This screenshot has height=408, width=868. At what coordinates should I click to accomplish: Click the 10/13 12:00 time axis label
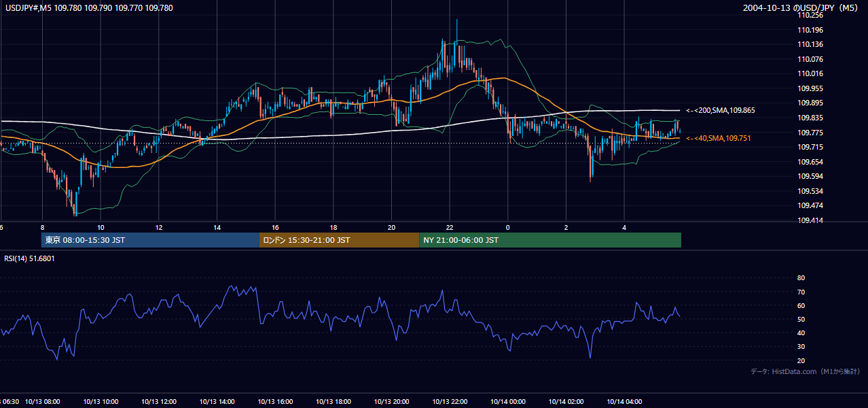(159, 401)
